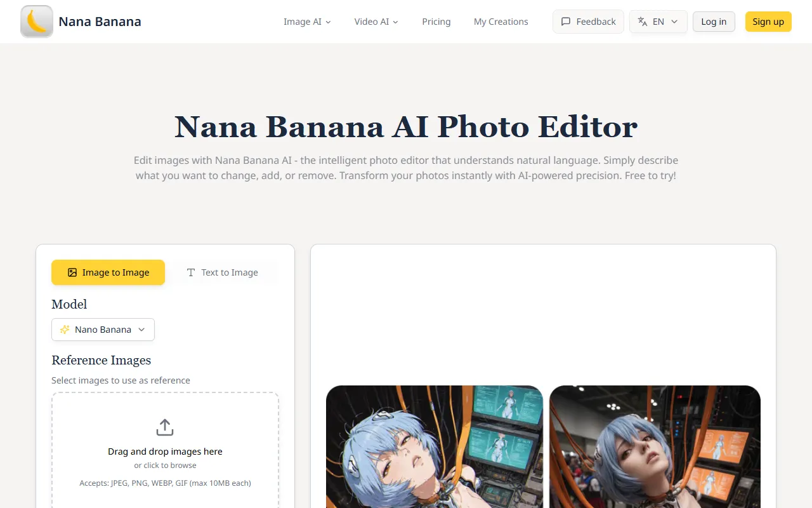Screen dimensions: 812x508
Task: Click the banana logo icon
Action: 37,22
